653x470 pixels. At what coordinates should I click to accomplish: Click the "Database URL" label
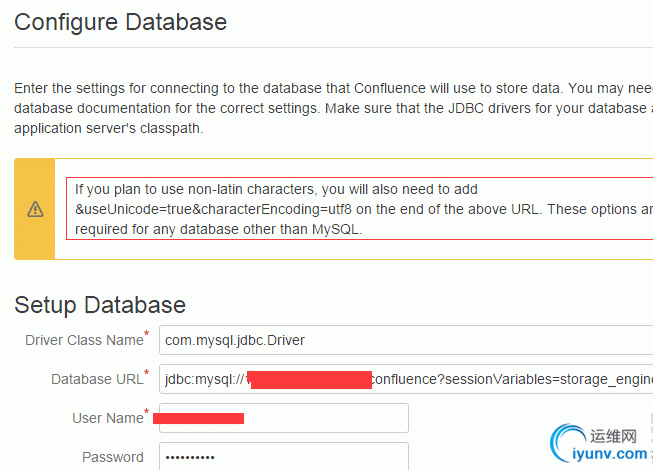pyautogui.click(x=97, y=379)
